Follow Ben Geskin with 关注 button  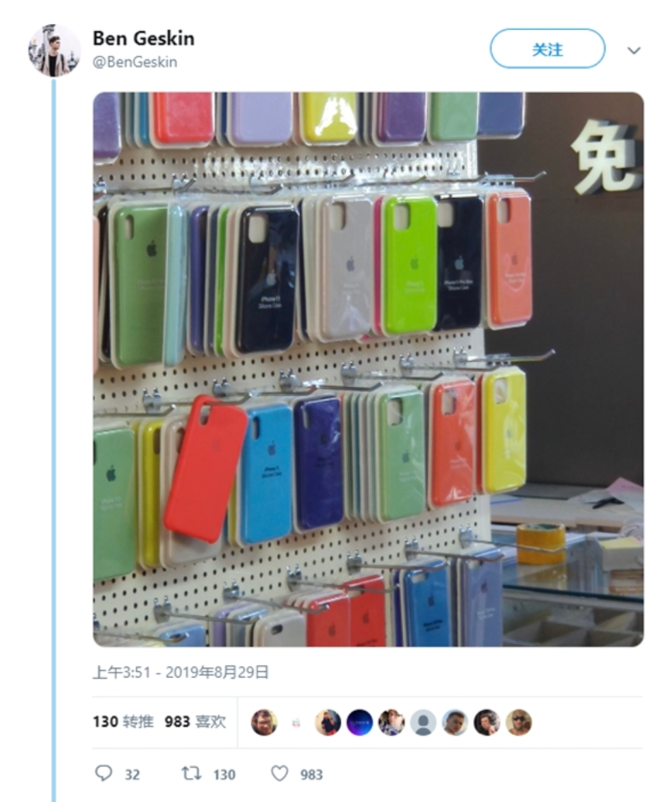pos(547,49)
